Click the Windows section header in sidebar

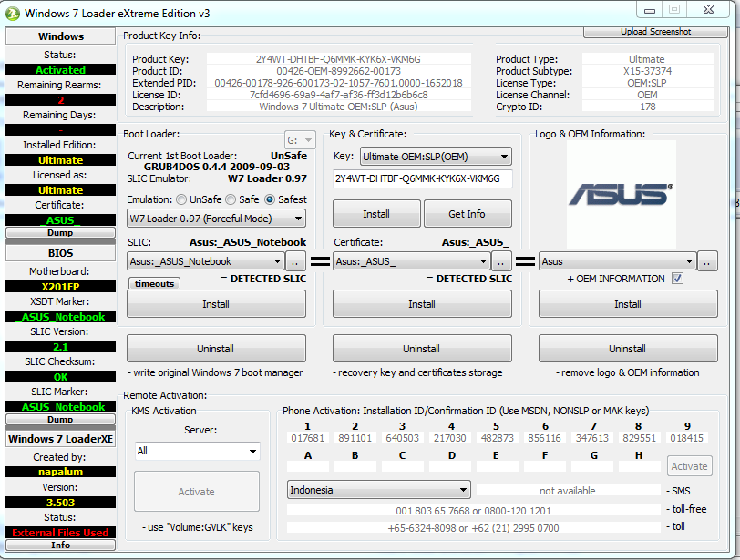60,36
